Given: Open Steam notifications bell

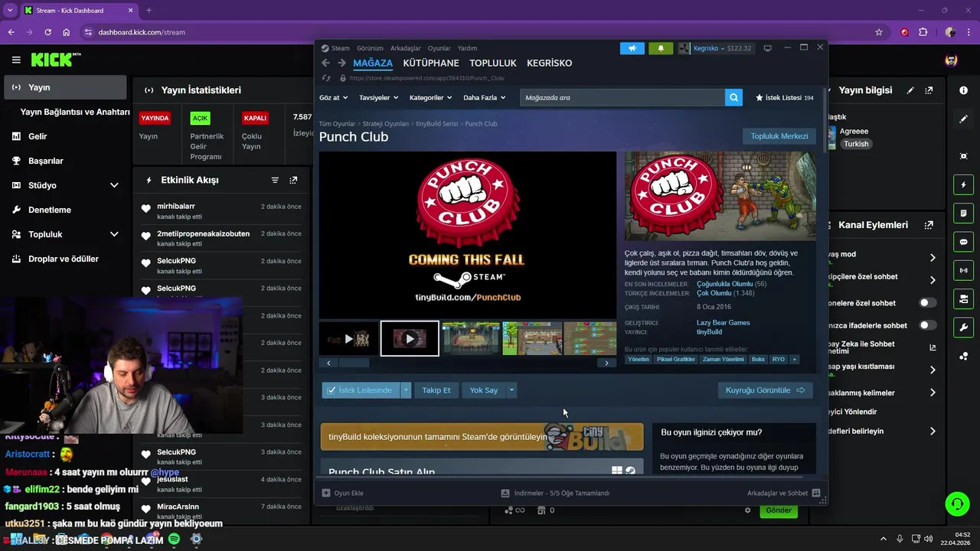Looking at the screenshot, I should click(x=661, y=48).
